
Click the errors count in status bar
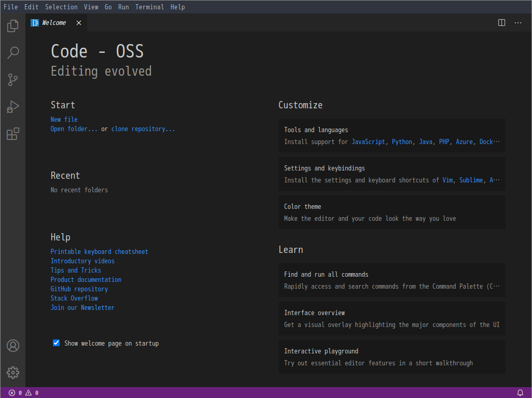point(15,393)
